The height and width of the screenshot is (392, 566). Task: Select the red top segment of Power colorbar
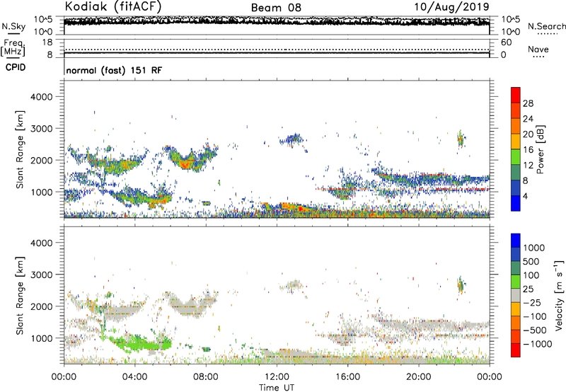[x=516, y=95]
